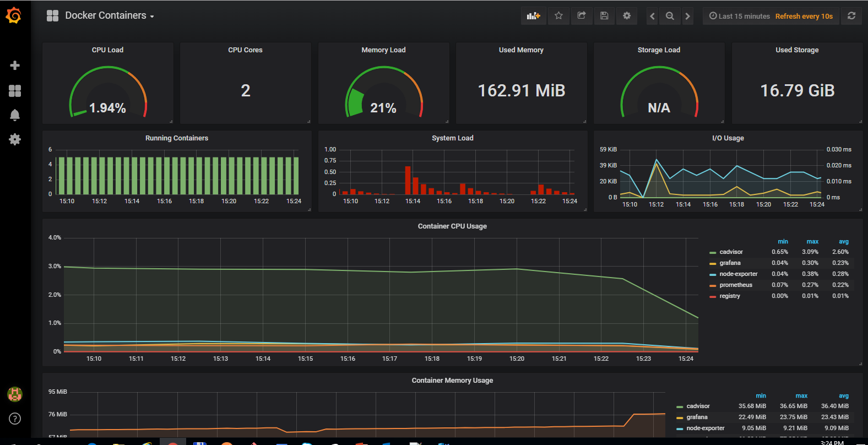Toggle grafana series in Memory Usage legend
This screenshot has height=445, width=868.
point(697,417)
